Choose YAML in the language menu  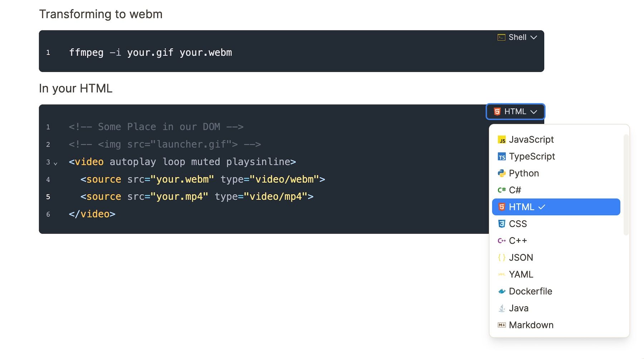pyautogui.click(x=521, y=275)
